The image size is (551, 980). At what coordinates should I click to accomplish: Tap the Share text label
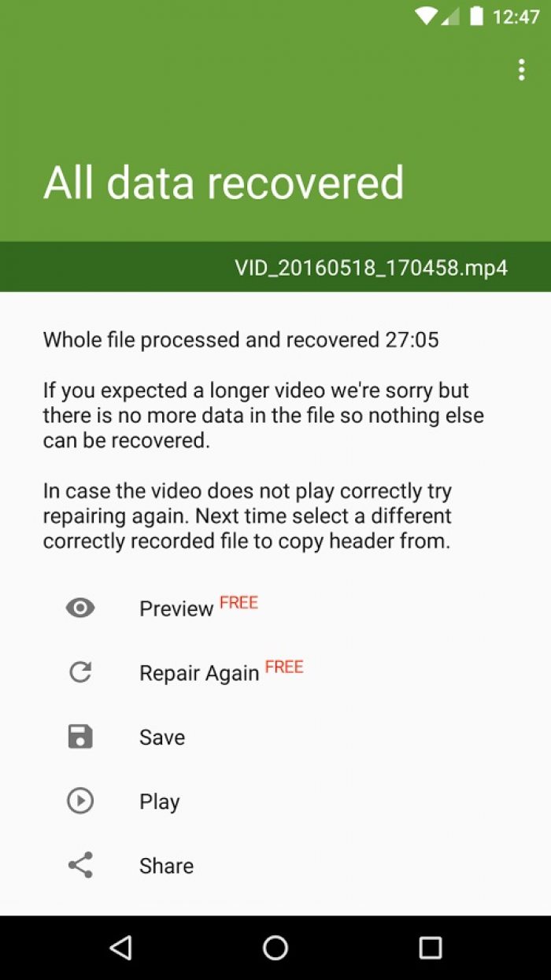(166, 866)
